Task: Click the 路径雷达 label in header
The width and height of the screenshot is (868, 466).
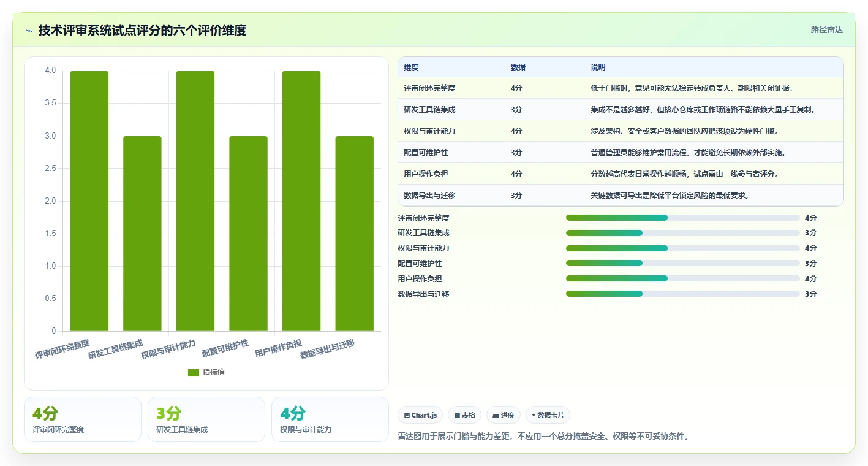Action: pos(827,29)
